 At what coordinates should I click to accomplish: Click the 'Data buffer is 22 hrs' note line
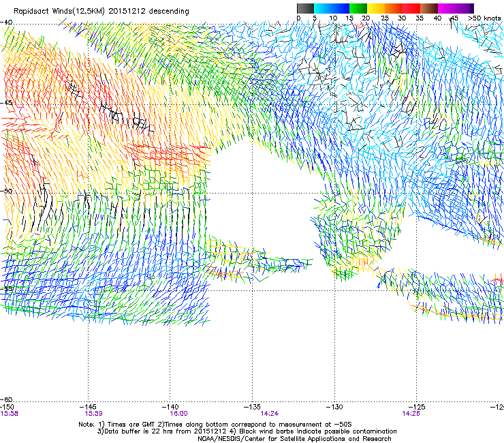tap(247, 431)
